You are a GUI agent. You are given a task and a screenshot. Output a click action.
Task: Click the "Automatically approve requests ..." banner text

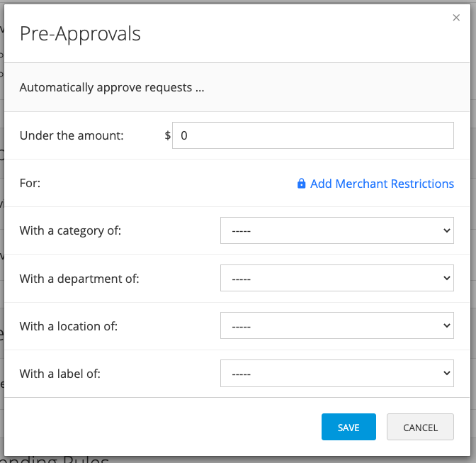click(112, 88)
